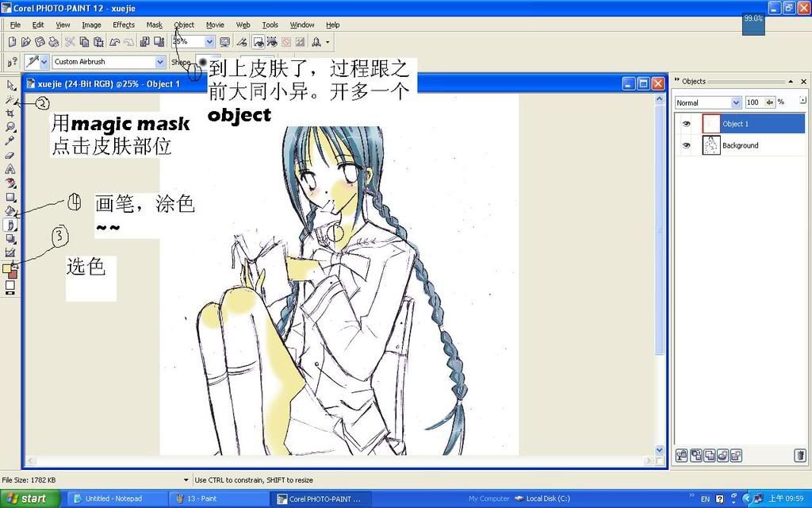Open the Effects menu
Screen dimensions: 812x508
124,25
